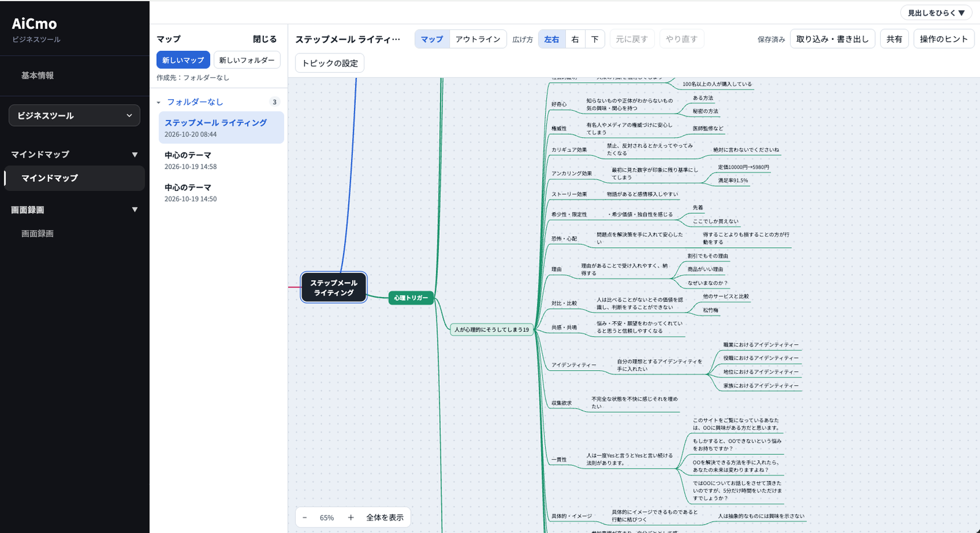Open 取り込み・書き出し import export

tap(832, 39)
